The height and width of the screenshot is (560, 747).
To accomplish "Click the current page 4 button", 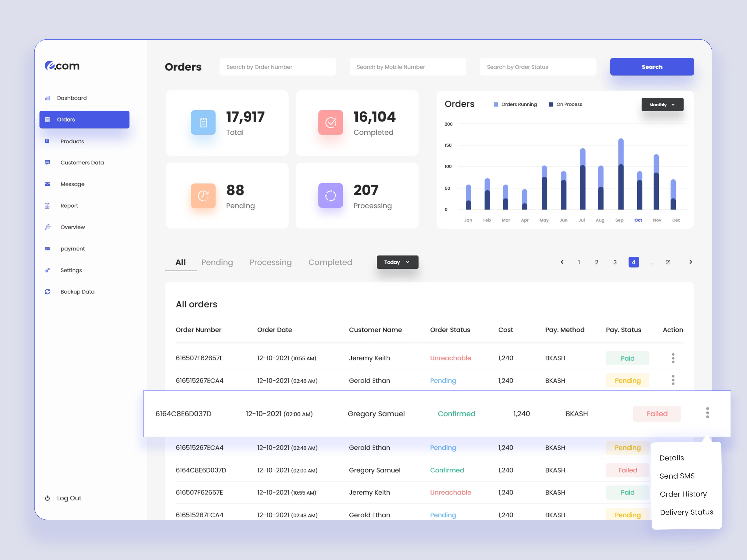I will (633, 262).
